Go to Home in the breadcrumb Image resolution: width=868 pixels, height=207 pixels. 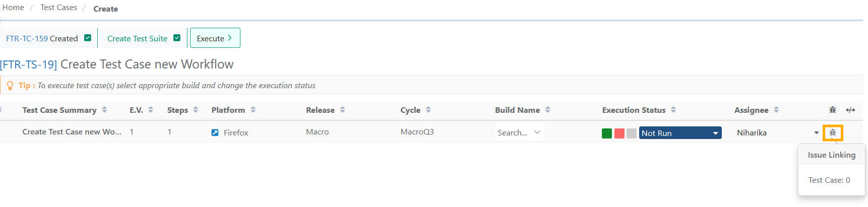pyautogui.click(x=13, y=8)
